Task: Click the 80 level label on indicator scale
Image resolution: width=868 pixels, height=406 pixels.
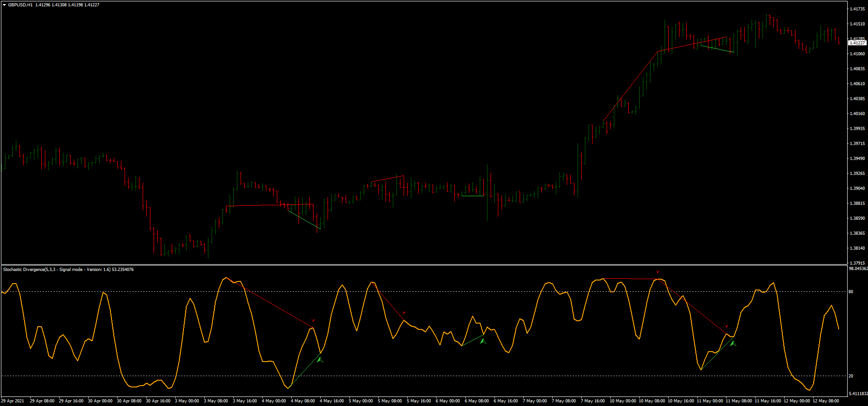Action: pos(851,292)
